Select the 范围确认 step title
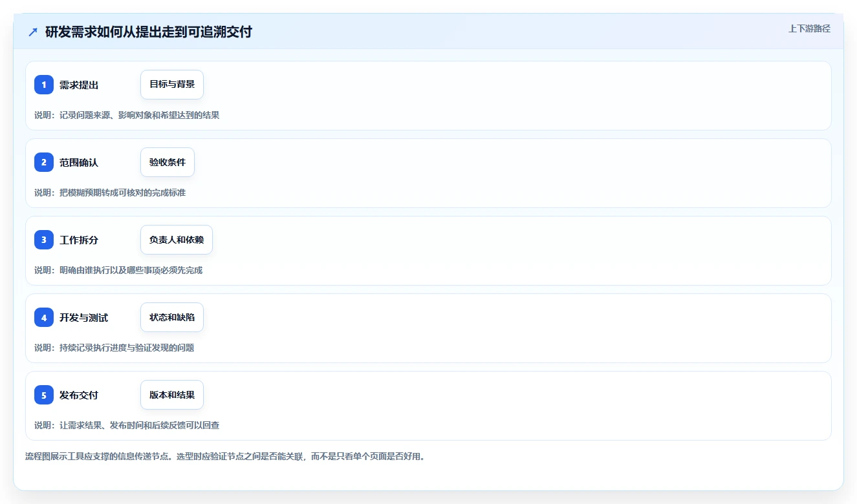The height and width of the screenshot is (504, 857). click(79, 163)
